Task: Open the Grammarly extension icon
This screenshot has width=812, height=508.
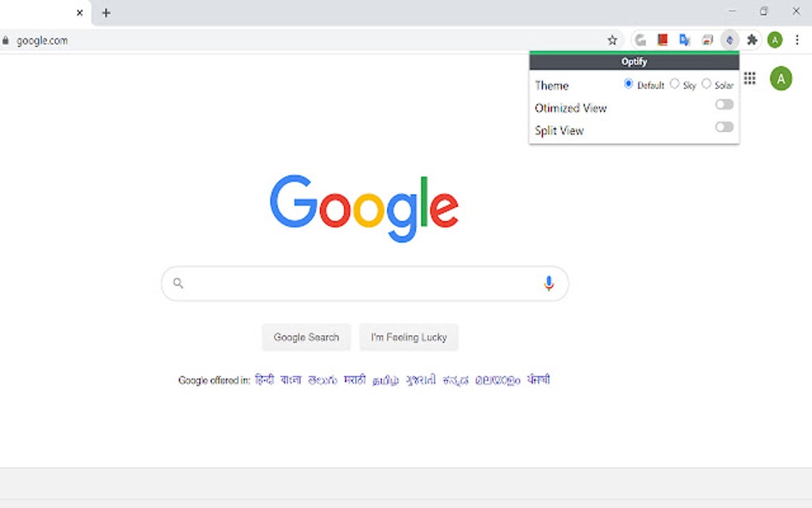Action: click(x=639, y=39)
